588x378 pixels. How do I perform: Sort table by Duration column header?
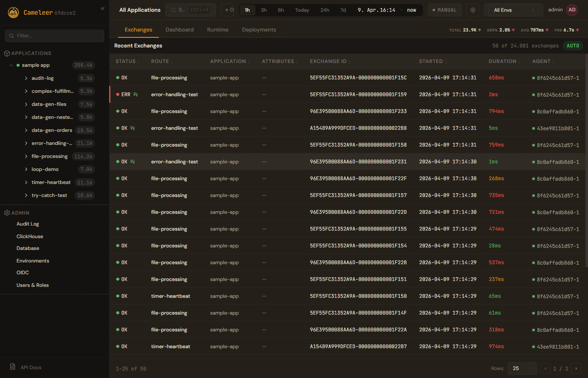502,61
